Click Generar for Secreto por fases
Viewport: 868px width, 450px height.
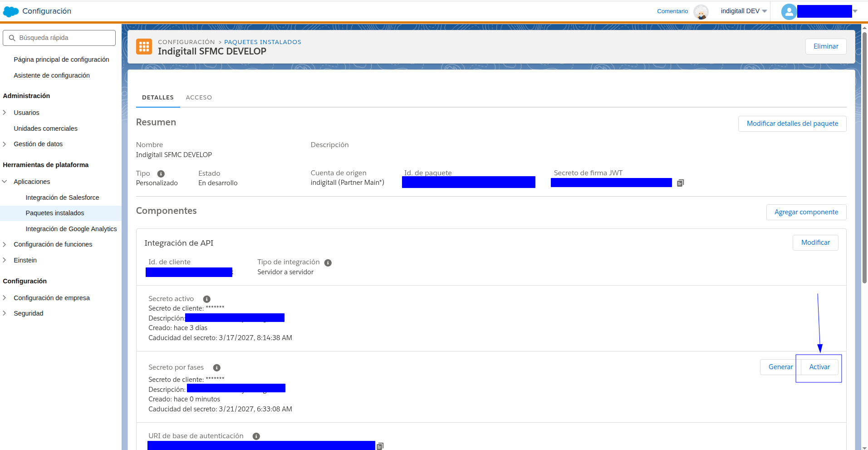(x=780, y=367)
